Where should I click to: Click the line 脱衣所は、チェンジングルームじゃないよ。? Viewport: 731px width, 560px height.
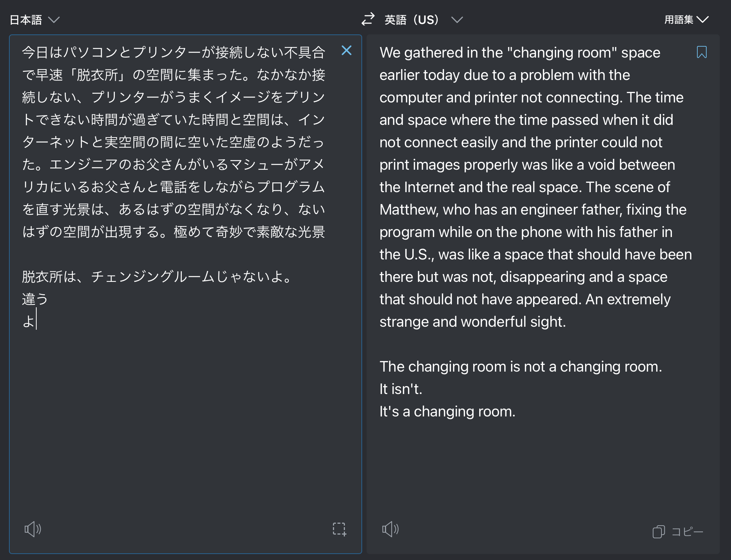[x=157, y=277]
